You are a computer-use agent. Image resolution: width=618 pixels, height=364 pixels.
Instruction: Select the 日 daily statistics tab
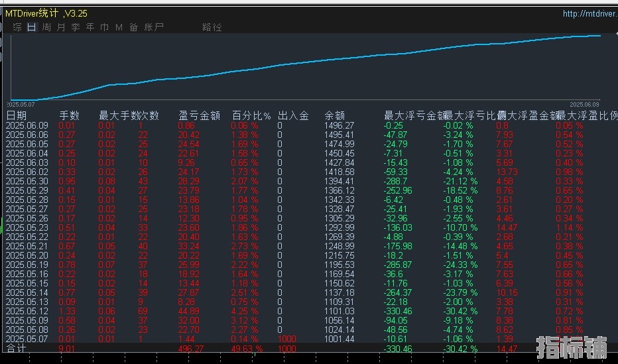[x=32, y=27]
